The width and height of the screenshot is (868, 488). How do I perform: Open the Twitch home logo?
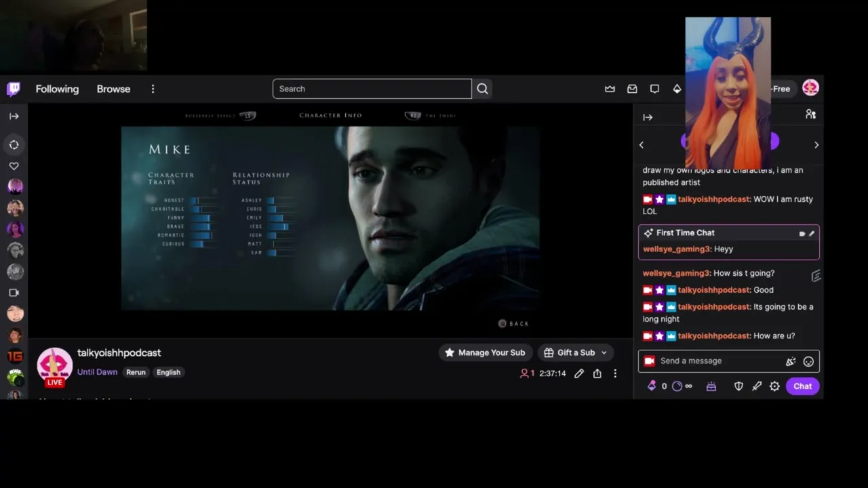14,89
